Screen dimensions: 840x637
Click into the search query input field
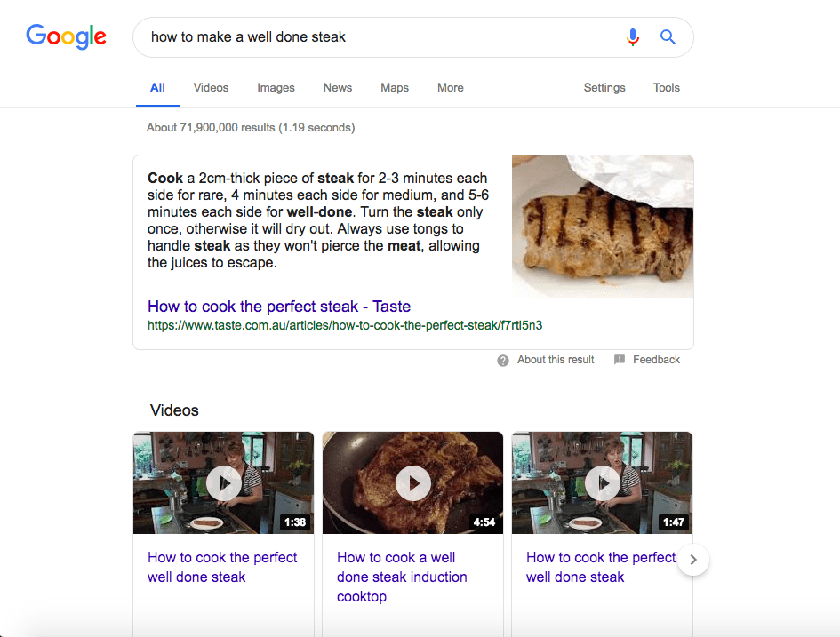[380, 37]
